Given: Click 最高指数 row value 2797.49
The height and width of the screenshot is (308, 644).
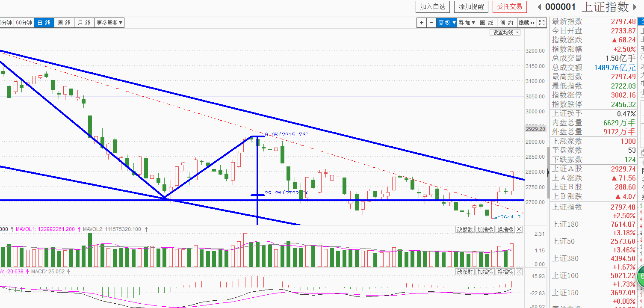Looking at the screenshot, I should pos(623,77).
